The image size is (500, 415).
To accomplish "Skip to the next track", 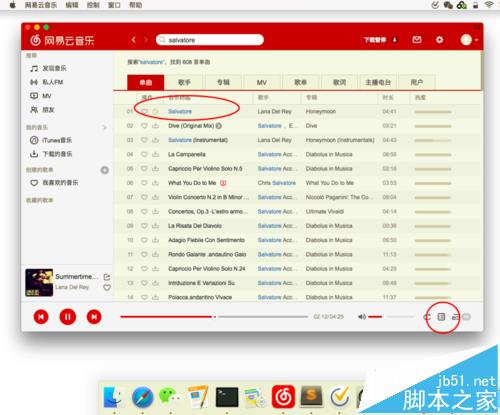I will 94,317.
